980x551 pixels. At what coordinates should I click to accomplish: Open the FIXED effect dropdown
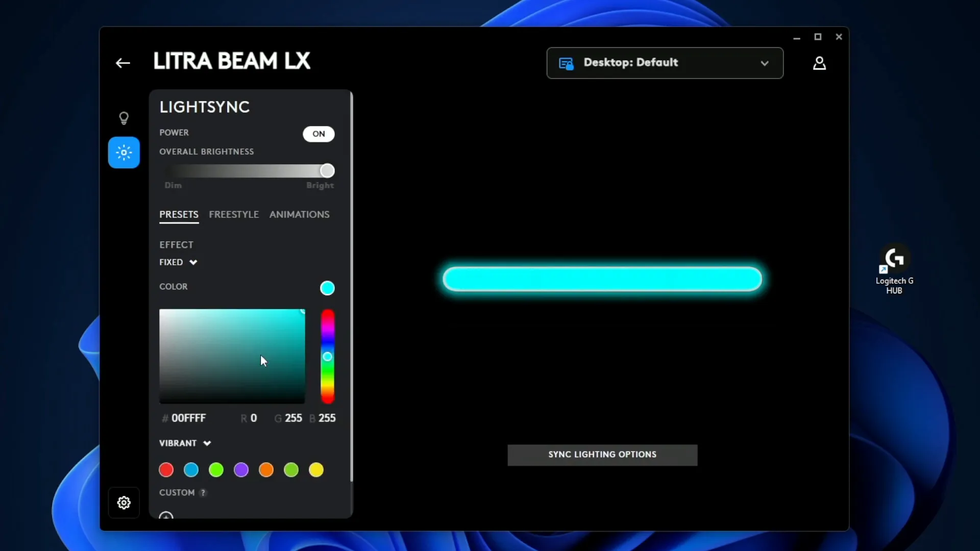(x=178, y=262)
